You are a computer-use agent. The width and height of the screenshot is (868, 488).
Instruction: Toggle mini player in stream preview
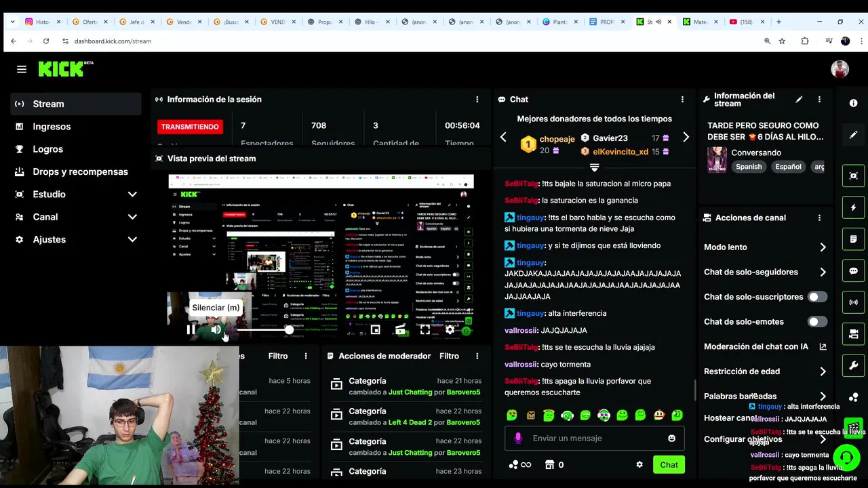[x=375, y=330]
